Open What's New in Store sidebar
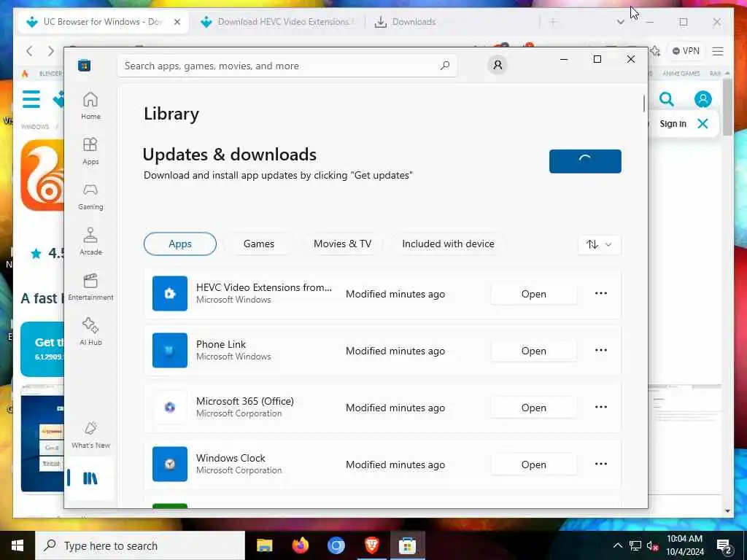 click(x=90, y=435)
